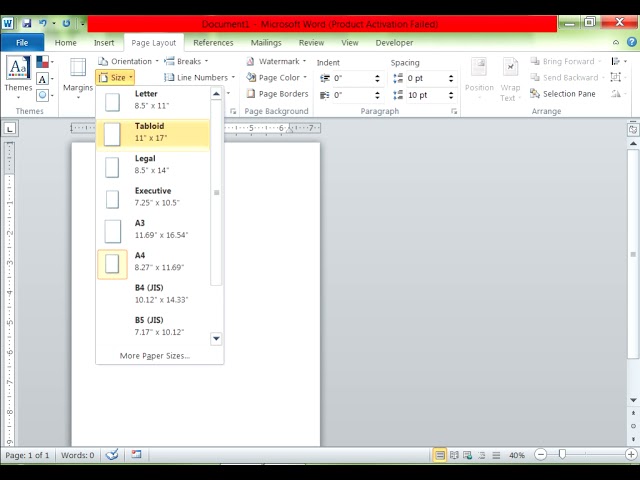Click the Align objects icon
Screen dimensions: 640x480
[x=619, y=61]
